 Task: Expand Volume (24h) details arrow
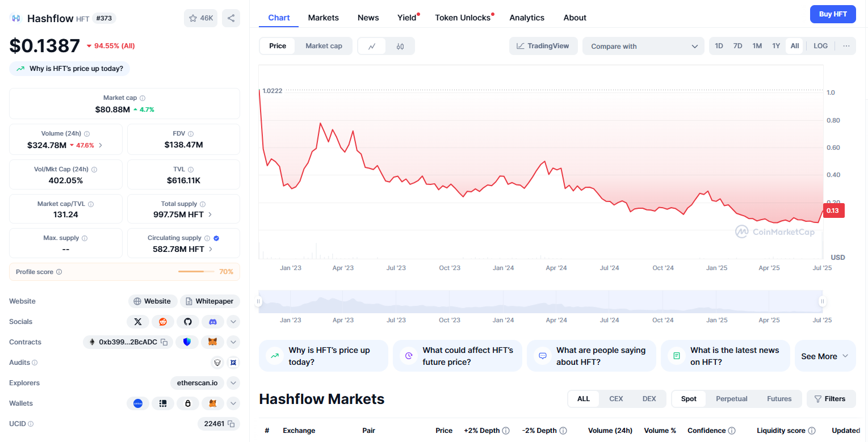pyautogui.click(x=100, y=145)
